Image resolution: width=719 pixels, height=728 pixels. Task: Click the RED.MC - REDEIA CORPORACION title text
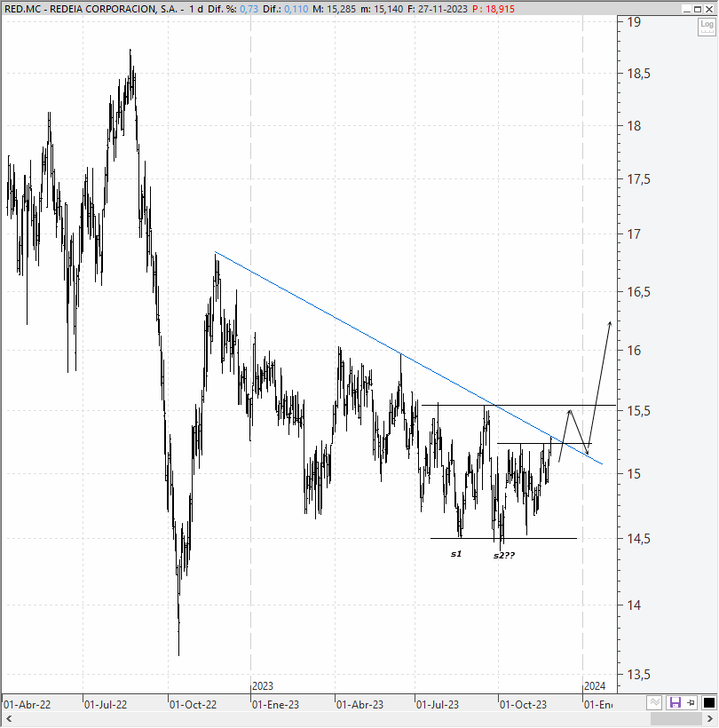[91, 9]
